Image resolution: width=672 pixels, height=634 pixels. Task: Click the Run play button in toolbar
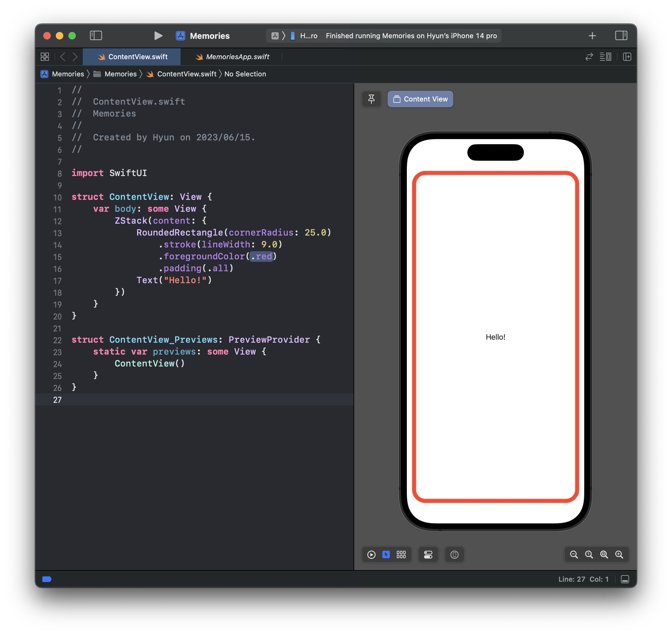pos(158,36)
